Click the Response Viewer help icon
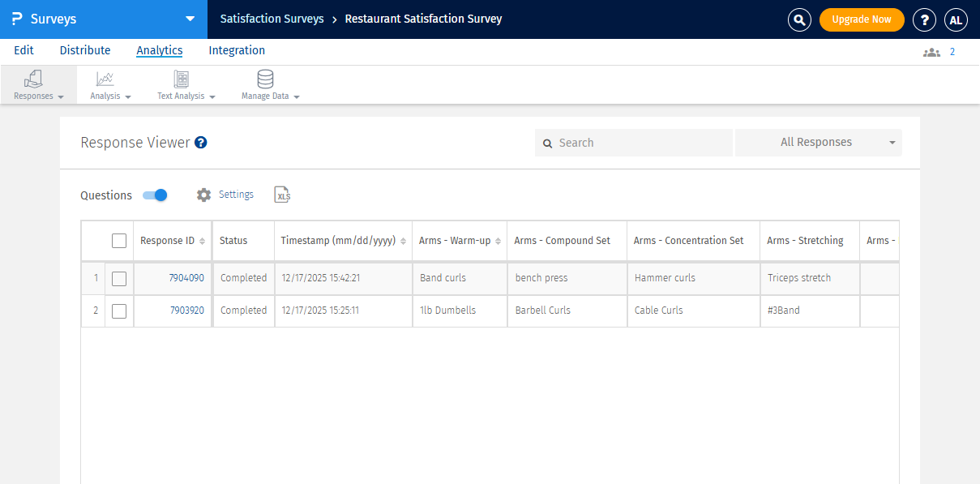The width and height of the screenshot is (980, 484). point(200,143)
